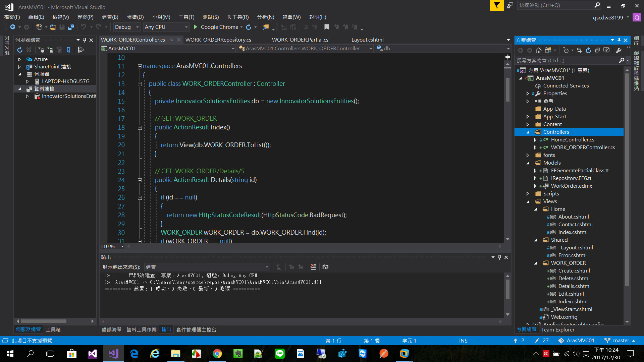Image resolution: width=644 pixels, height=362 pixels.
Task: Switch to Team Explorer tab
Action: click(557, 329)
